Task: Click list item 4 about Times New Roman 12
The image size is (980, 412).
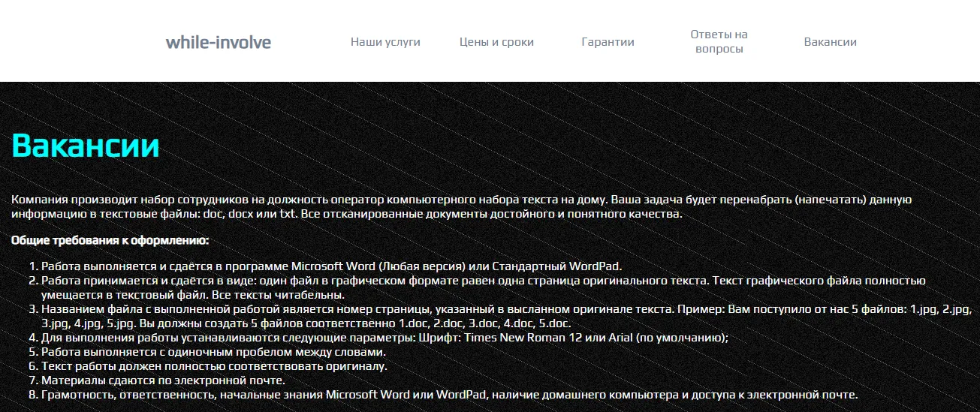Action: click(385, 338)
